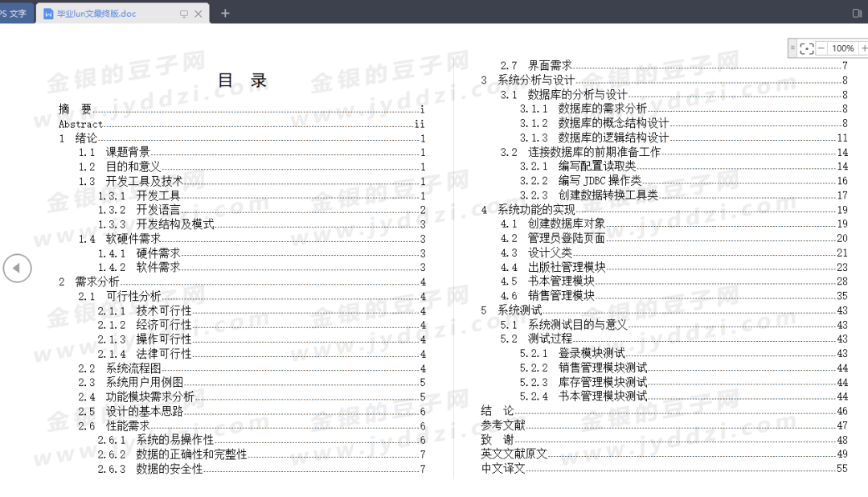This screenshot has height=497, width=868.
Task: Click the 2.7 界面需求 entry
Action: click(x=674, y=65)
